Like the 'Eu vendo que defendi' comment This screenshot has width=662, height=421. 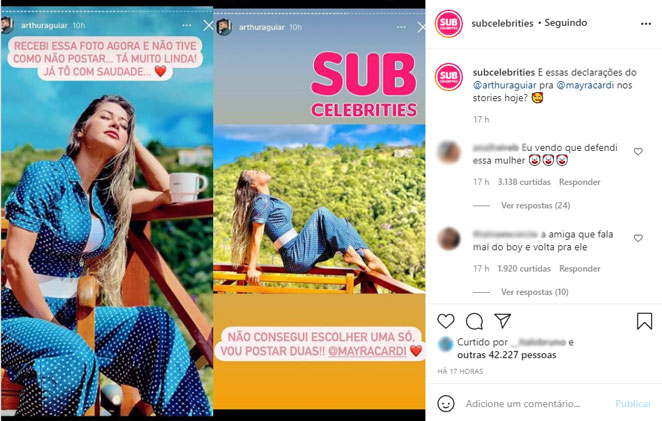638,151
